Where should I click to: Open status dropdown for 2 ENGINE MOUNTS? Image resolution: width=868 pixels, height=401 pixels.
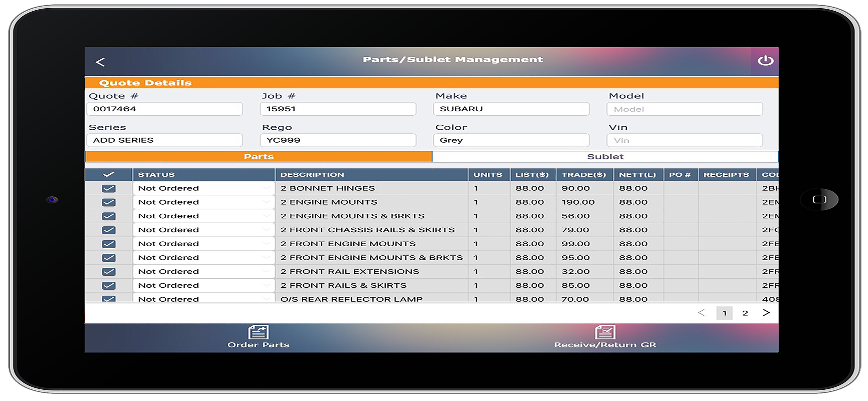(203, 202)
